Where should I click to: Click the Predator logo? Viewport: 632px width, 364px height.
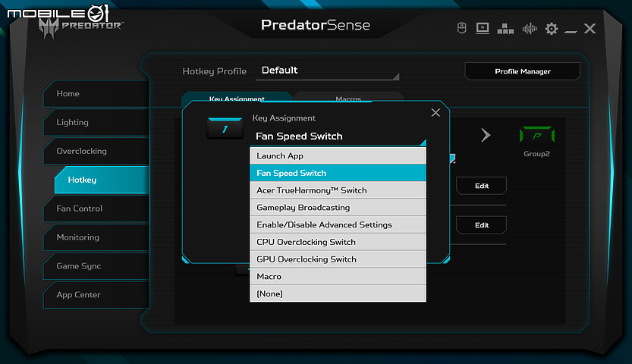click(80, 27)
